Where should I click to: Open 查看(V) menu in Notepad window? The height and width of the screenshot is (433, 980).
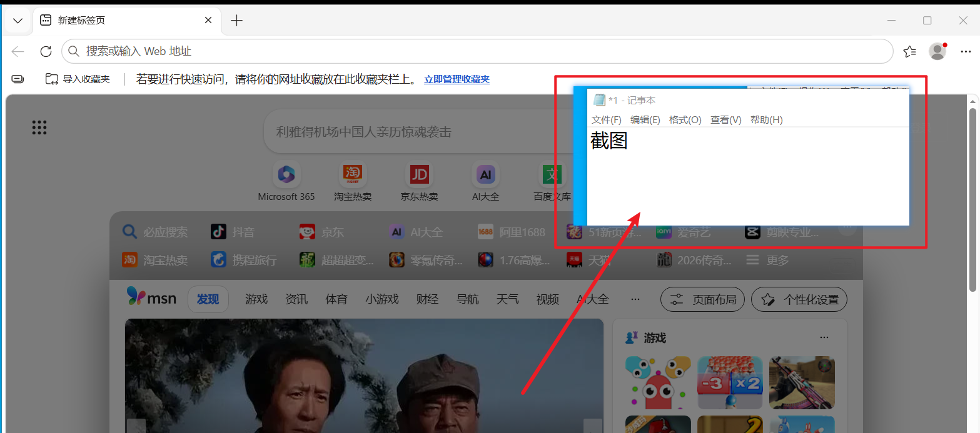726,120
